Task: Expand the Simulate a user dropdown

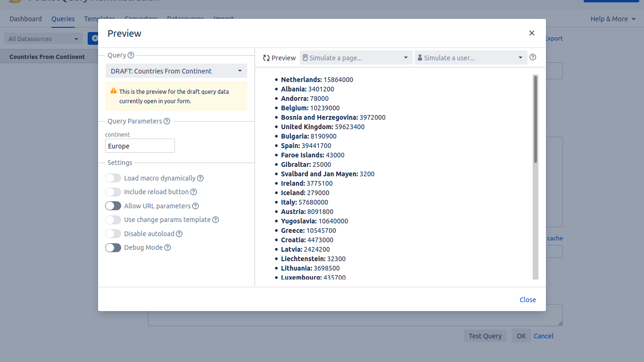Action: point(471,58)
